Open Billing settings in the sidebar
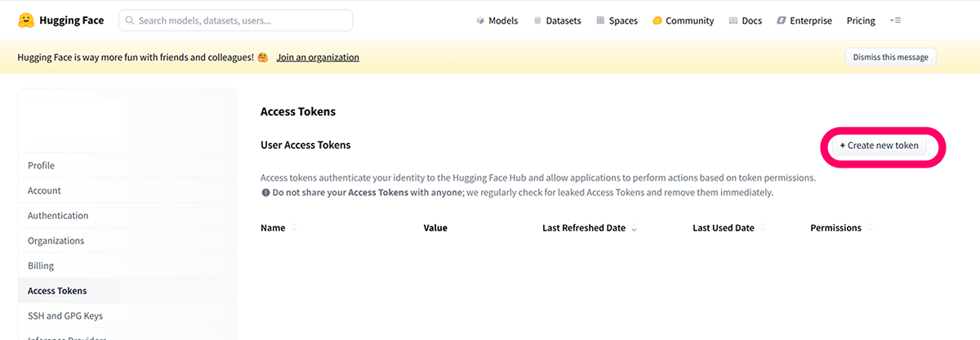This screenshot has height=340, width=980. (x=127, y=266)
